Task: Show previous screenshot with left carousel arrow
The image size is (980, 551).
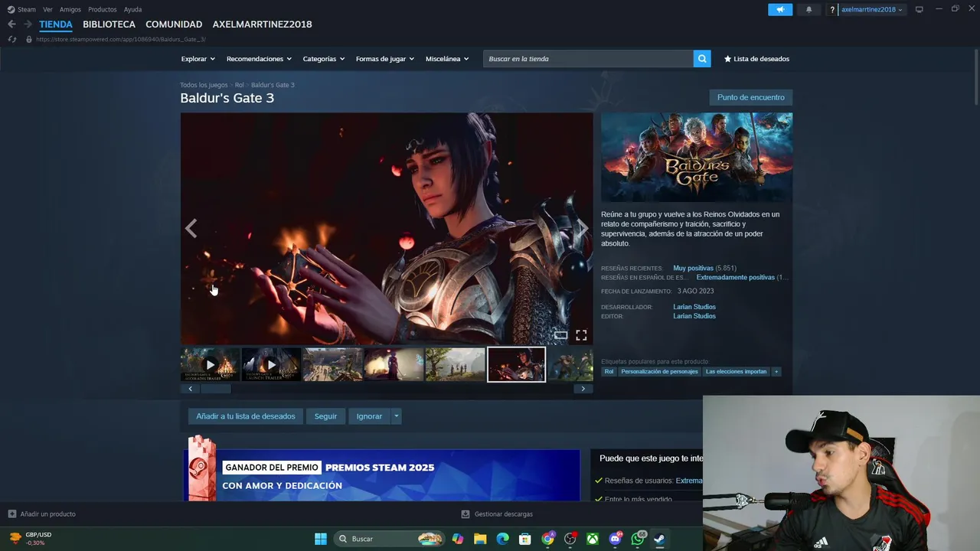Action: click(x=191, y=228)
